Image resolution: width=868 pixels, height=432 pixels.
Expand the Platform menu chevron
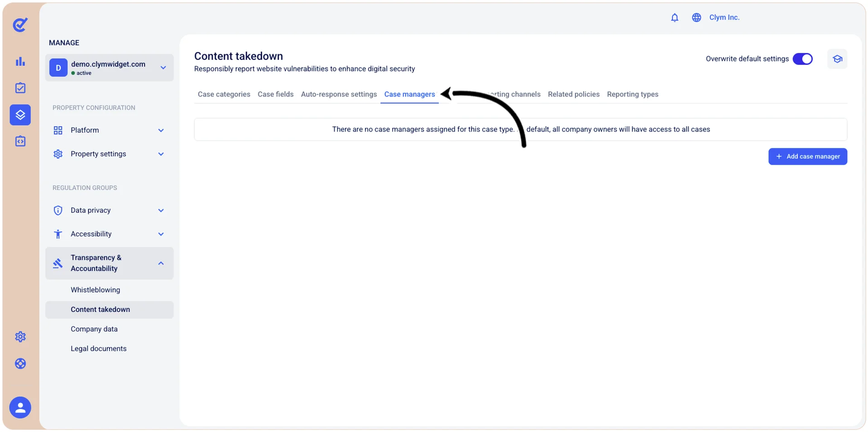tap(161, 130)
